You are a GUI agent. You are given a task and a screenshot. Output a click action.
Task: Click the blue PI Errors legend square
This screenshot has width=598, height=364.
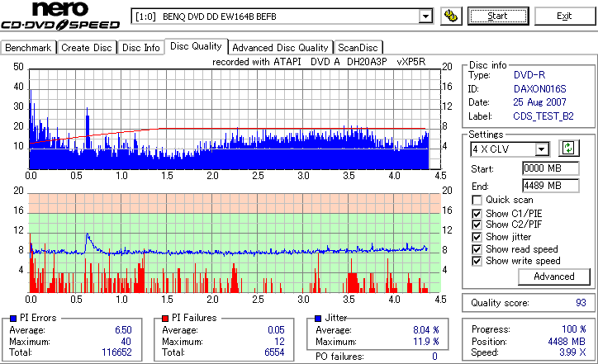(13, 319)
